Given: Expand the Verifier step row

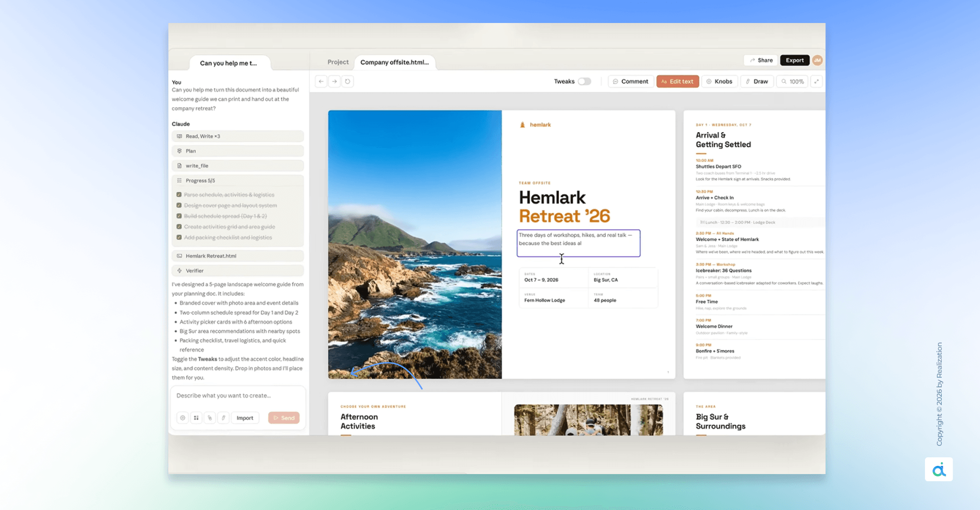Looking at the screenshot, I should pos(238,271).
